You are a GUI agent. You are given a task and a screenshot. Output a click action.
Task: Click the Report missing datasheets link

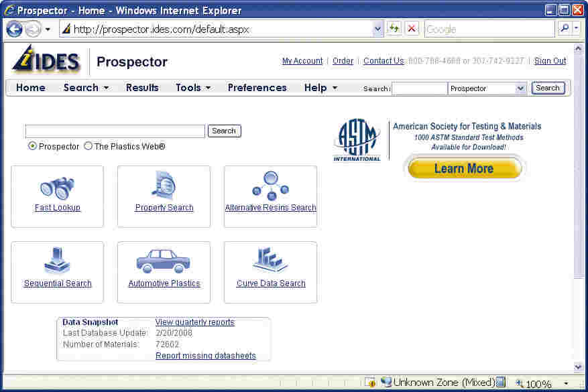(206, 356)
